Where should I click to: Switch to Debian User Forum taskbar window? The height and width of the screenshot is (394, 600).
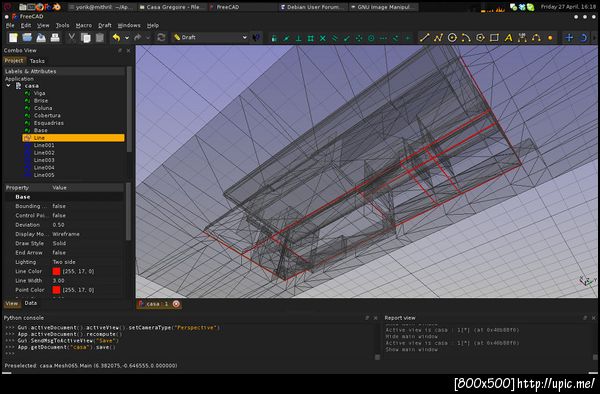[x=312, y=7]
